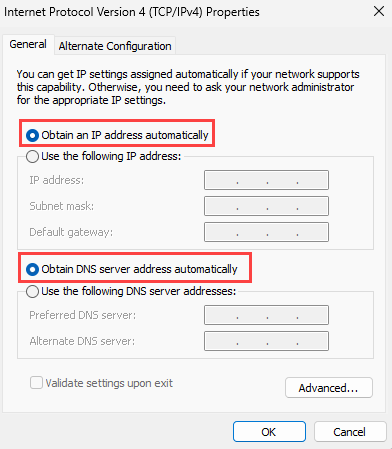
Task: Open the Advanced settings button
Action: click(x=329, y=388)
